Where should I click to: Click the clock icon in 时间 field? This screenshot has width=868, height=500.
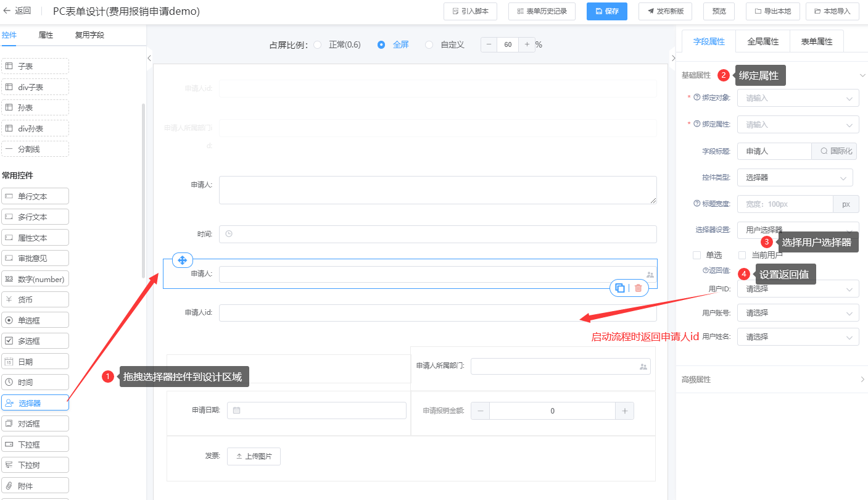pyautogui.click(x=229, y=234)
